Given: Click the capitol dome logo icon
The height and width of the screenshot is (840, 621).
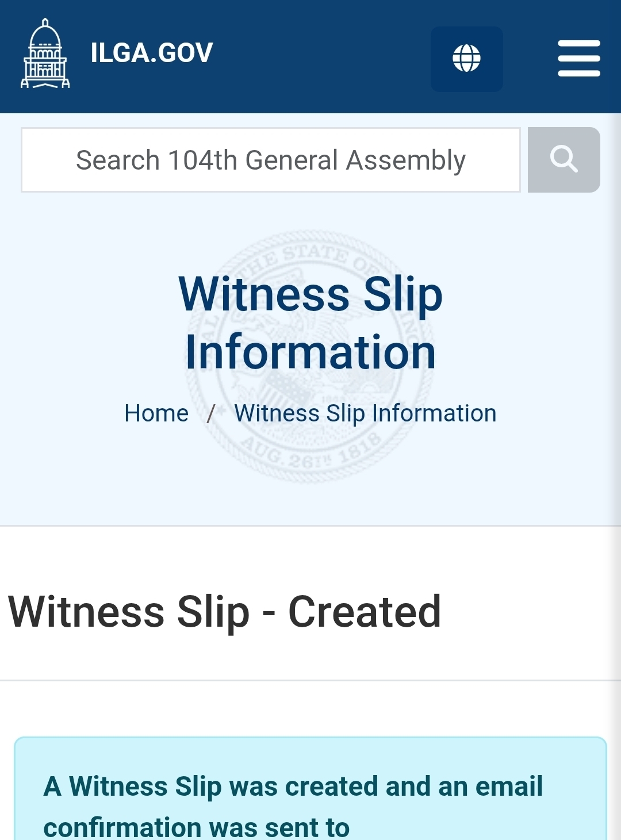Looking at the screenshot, I should [45, 53].
